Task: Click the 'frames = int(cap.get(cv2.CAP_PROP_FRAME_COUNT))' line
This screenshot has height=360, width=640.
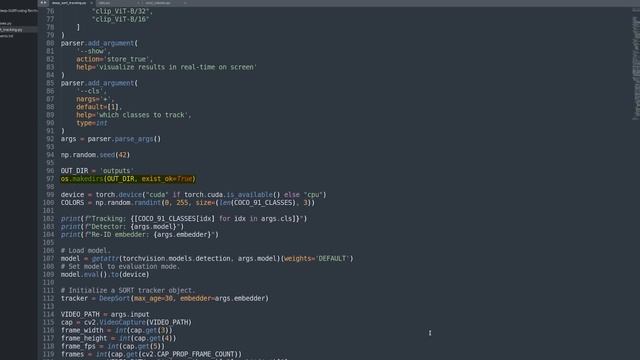Action: tap(151, 354)
